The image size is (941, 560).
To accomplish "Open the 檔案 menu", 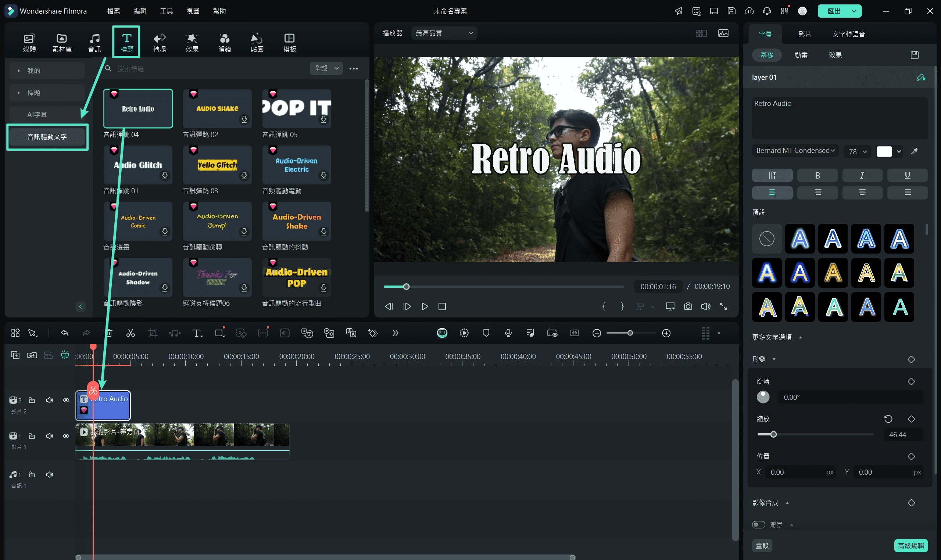I will (113, 11).
